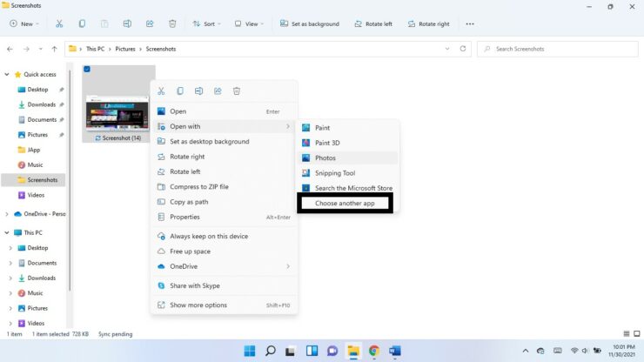Click the Search Screenshots input field

pyautogui.click(x=557, y=49)
